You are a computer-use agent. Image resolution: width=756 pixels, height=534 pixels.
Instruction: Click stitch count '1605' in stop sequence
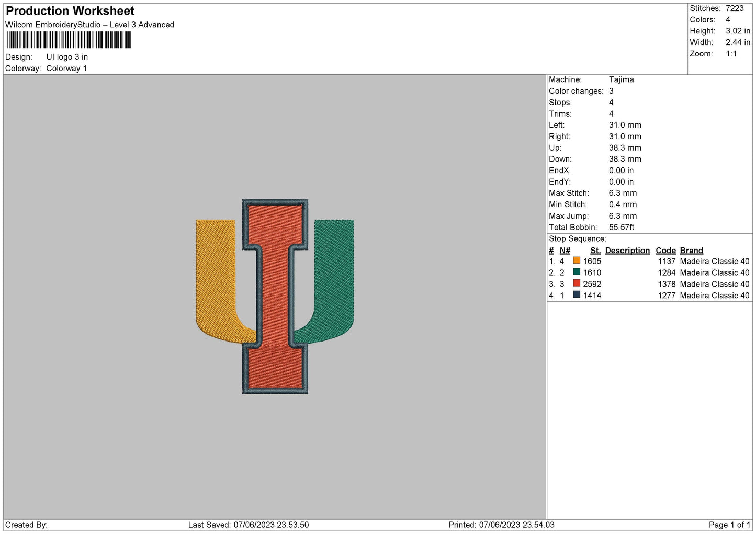(x=592, y=262)
